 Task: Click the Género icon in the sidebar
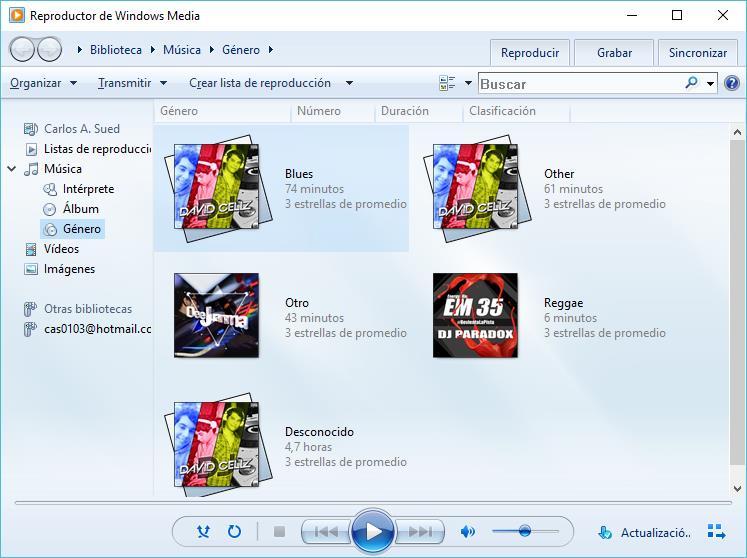[x=50, y=229]
